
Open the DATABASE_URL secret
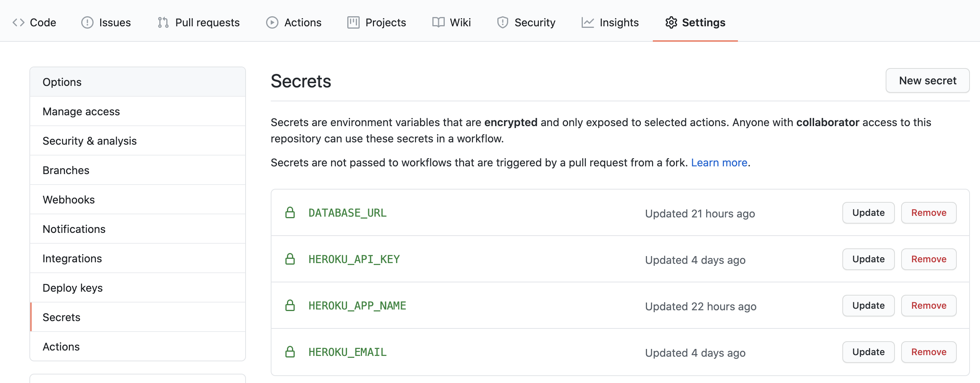click(x=347, y=212)
